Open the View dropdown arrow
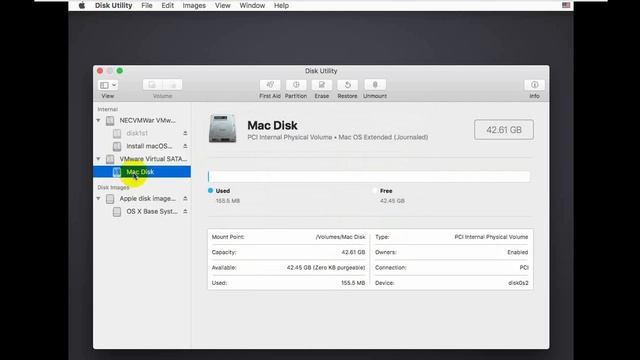This screenshot has width=640, height=360. coord(114,85)
